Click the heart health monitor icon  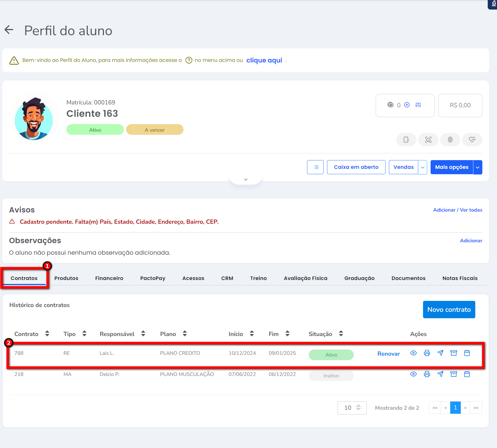tap(472, 140)
